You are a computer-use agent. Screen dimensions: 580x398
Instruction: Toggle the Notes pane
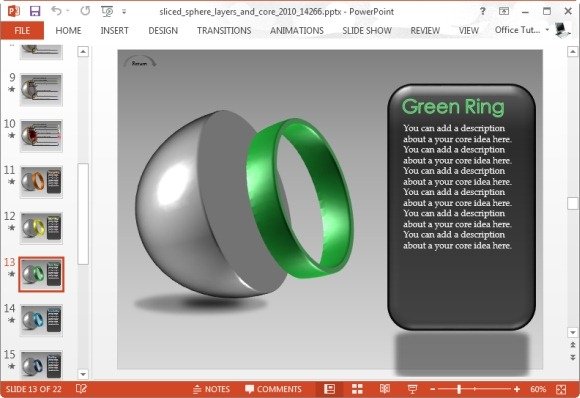tap(211, 389)
